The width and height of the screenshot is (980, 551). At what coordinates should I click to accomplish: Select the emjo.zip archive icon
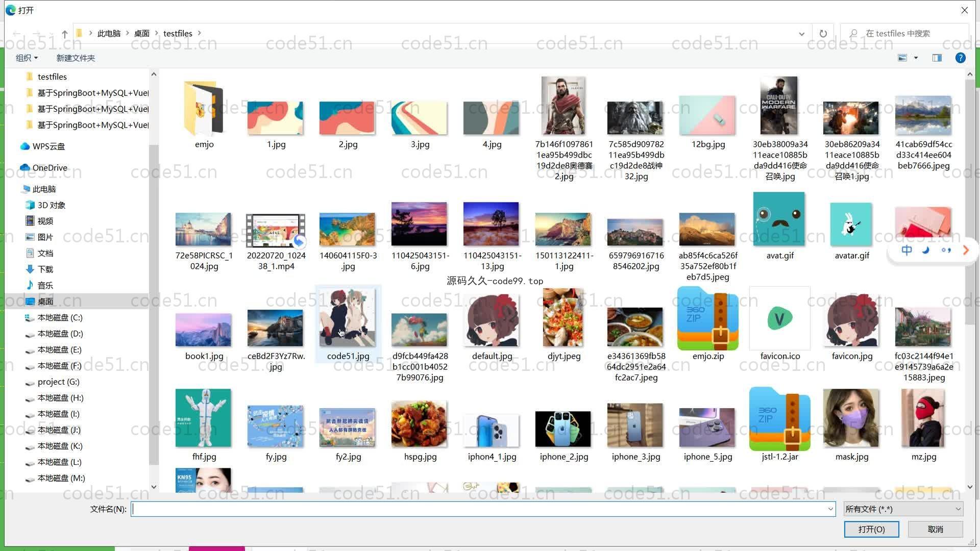[x=707, y=319]
